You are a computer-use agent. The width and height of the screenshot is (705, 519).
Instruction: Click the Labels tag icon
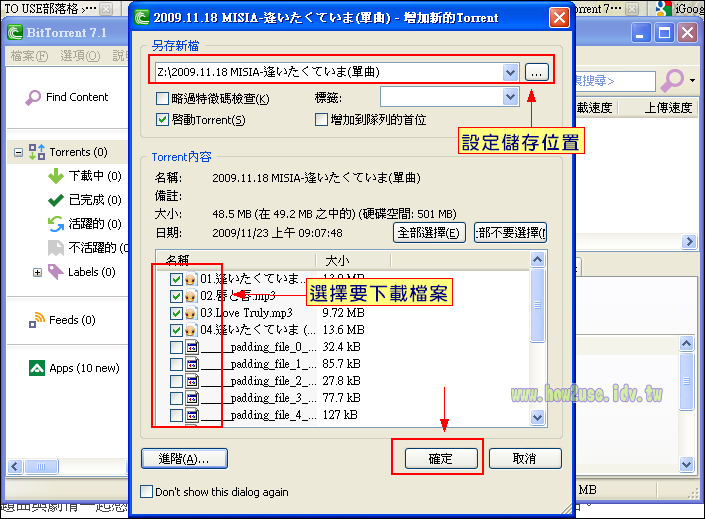point(56,272)
